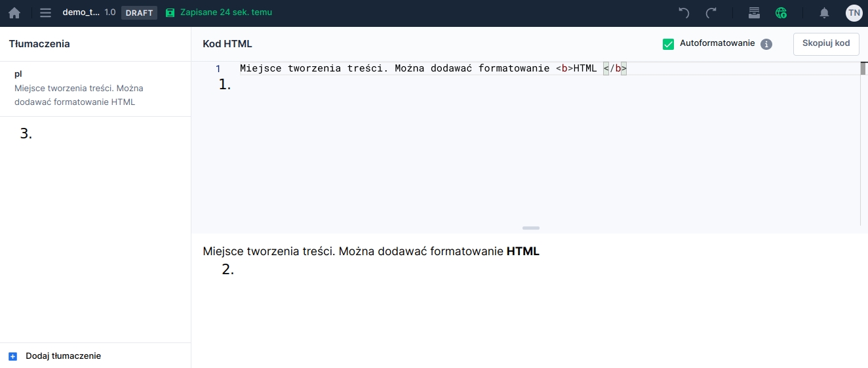Toggle the Autoformatowanie checkbox
Viewport: 868px width, 368px height.
click(x=668, y=44)
